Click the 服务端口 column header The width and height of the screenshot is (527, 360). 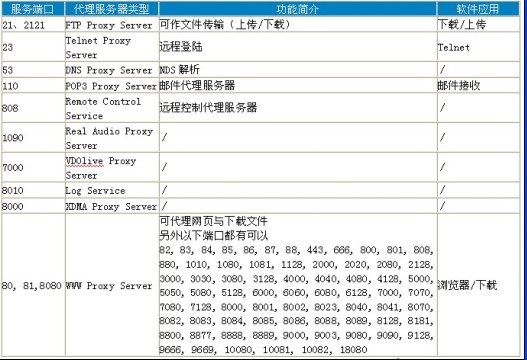[x=33, y=9]
